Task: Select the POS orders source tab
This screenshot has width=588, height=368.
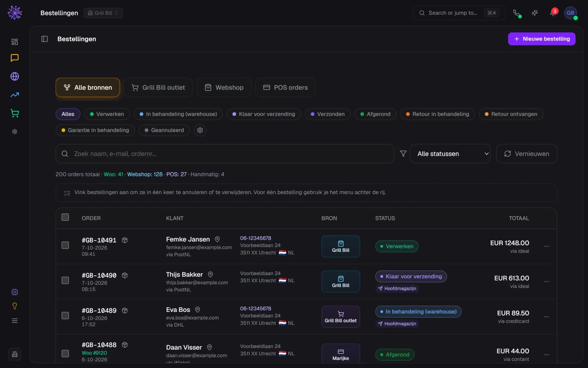Action: coord(285,87)
